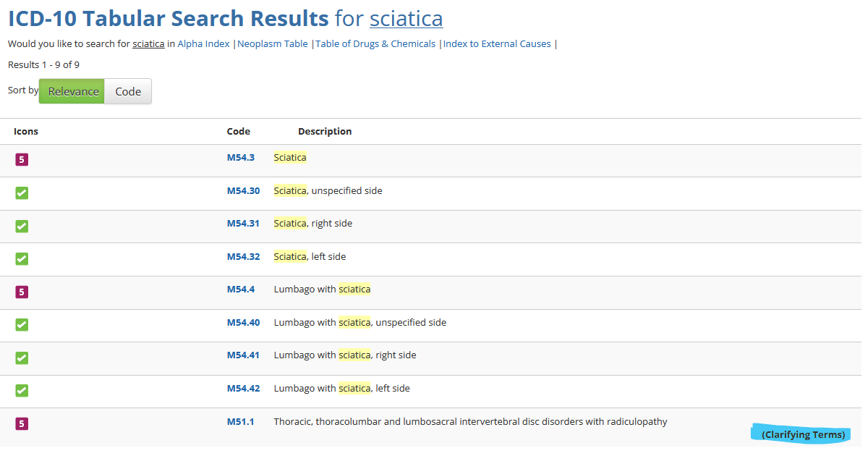
Task: Open code M54.30
Action: coord(243,191)
